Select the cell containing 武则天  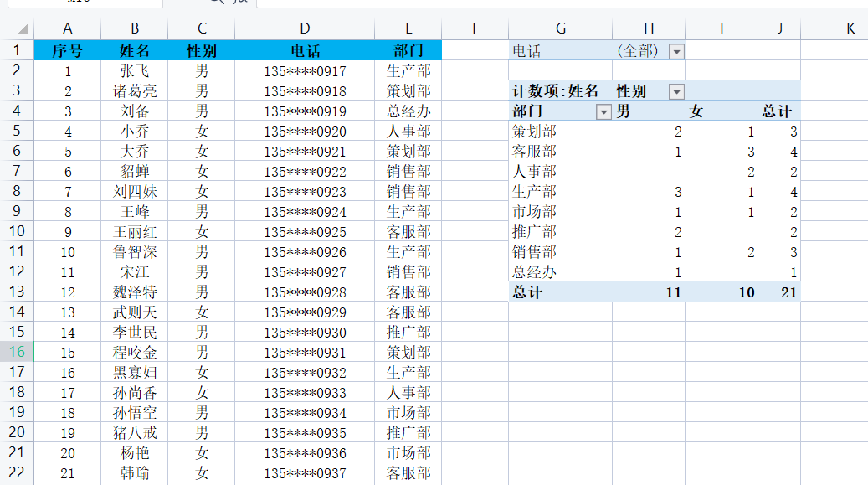click(x=135, y=312)
